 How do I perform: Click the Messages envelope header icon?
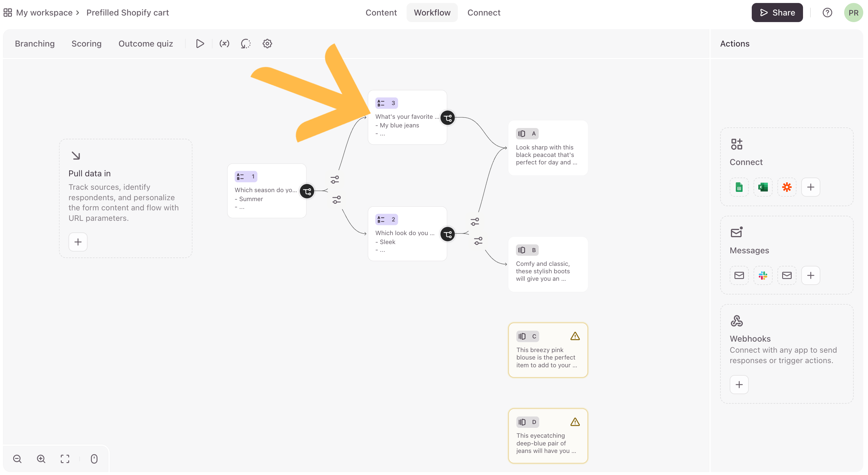click(x=737, y=232)
